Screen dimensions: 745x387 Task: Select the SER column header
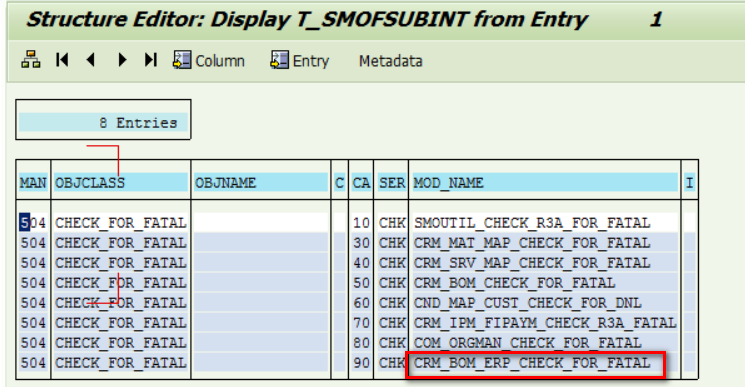[392, 183]
